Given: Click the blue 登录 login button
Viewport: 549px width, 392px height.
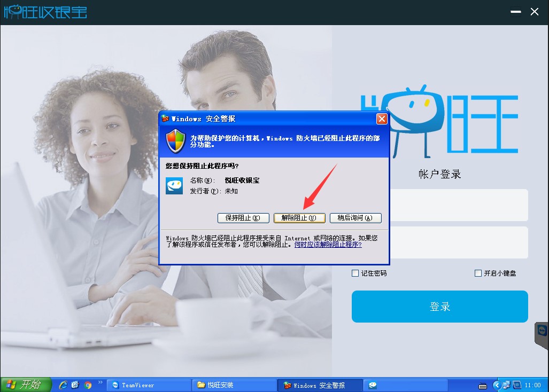Looking at the screenshot, I should tap(440, 307).
